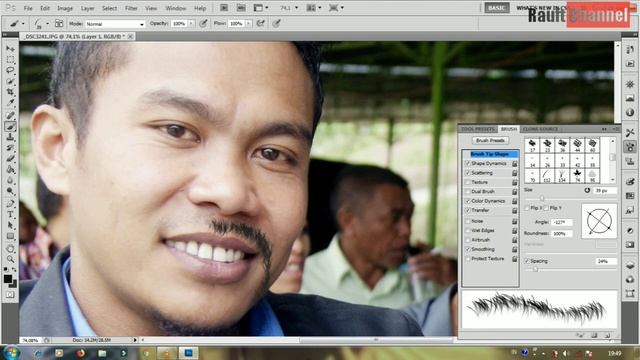This screenshot has height=360, width=640.
Task: Open the Layers panel dock icon
Action: (x=630, y=265)
